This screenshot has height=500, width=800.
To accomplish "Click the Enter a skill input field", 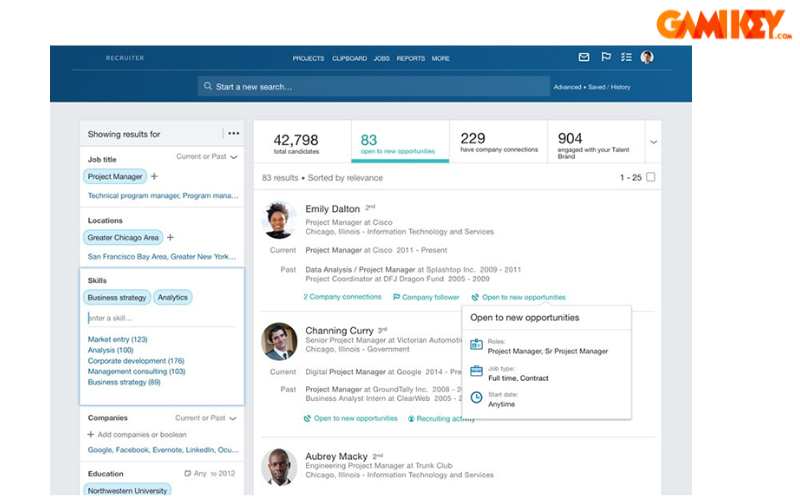I will click(162, 318).
